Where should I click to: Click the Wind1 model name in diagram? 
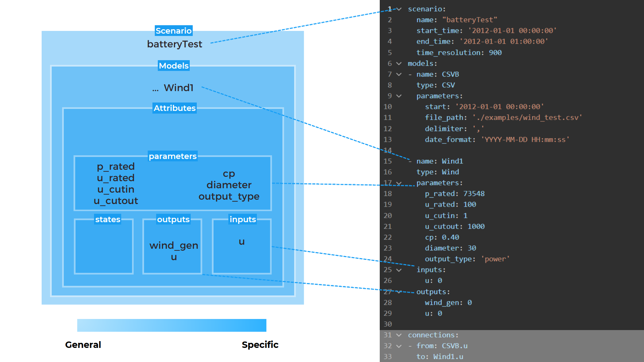point(178,88)
